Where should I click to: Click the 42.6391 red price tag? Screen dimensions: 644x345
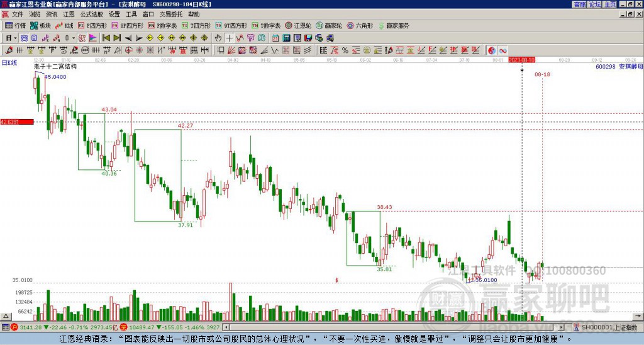coord(17,122)
